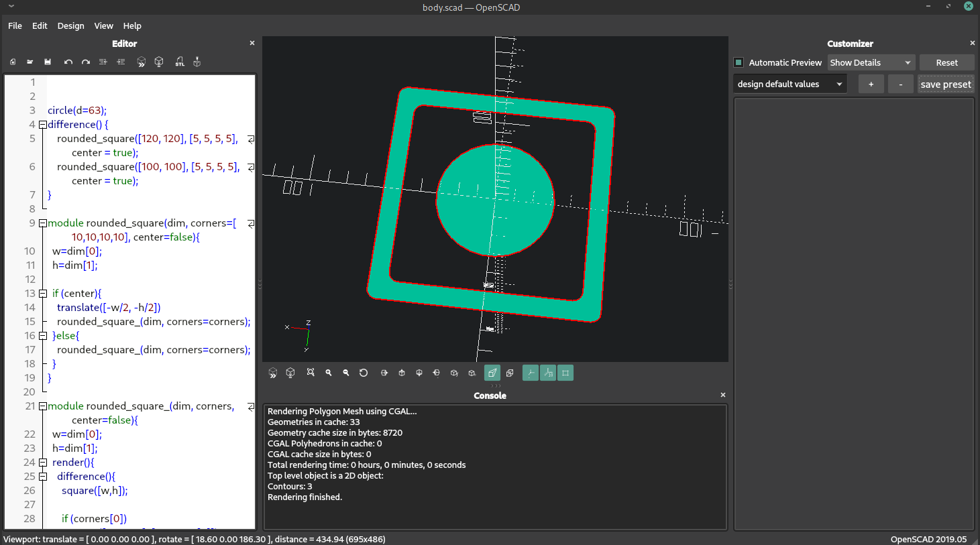
Task: Collapse the difference() block at line 4
Action: (x=42, y=125)
